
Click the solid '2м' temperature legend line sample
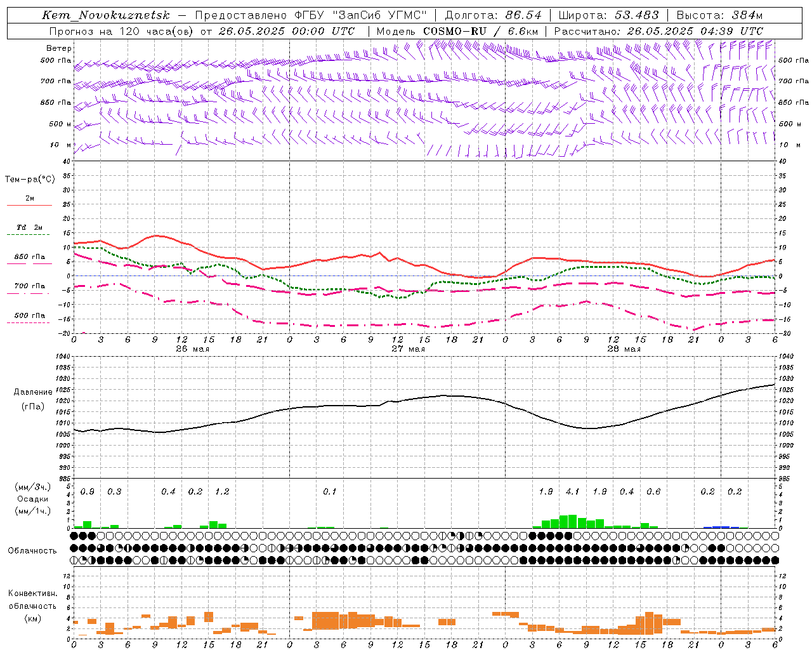click(x=29, y=206)
